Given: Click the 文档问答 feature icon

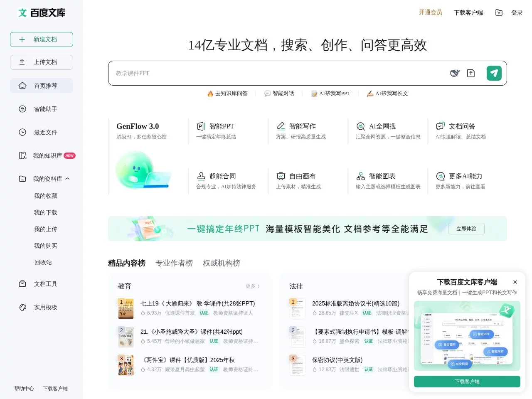Looking at the screenshot, I should click(440, 126).
